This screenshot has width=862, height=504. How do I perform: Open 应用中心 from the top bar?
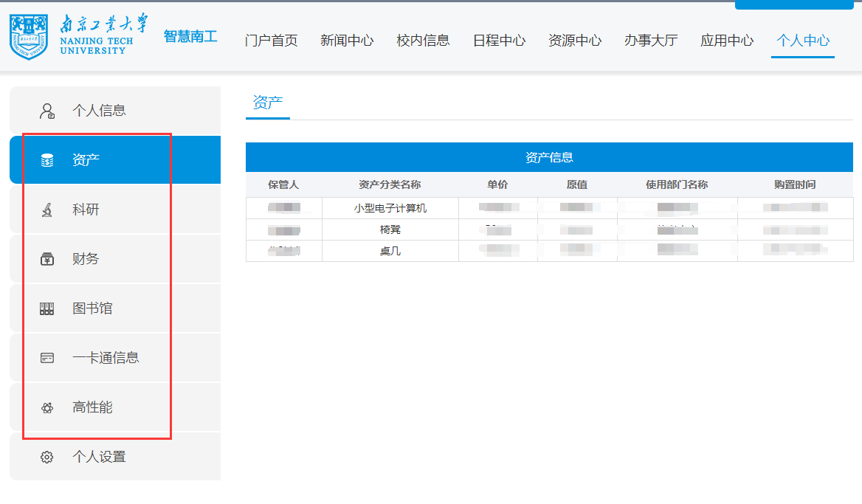[x=727, y=41]
